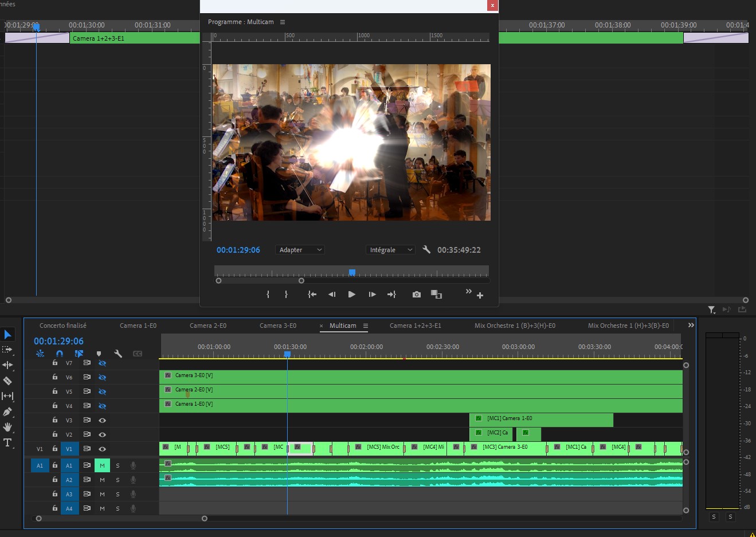The height and width of the screenshot is (537, 756).
Task: Select the Type tool
Action: pos(7,442)
